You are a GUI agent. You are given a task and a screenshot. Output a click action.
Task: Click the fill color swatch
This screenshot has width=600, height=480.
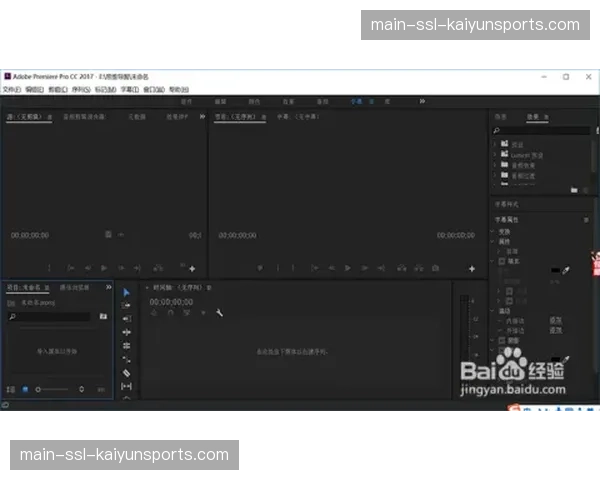click(555, 271)
